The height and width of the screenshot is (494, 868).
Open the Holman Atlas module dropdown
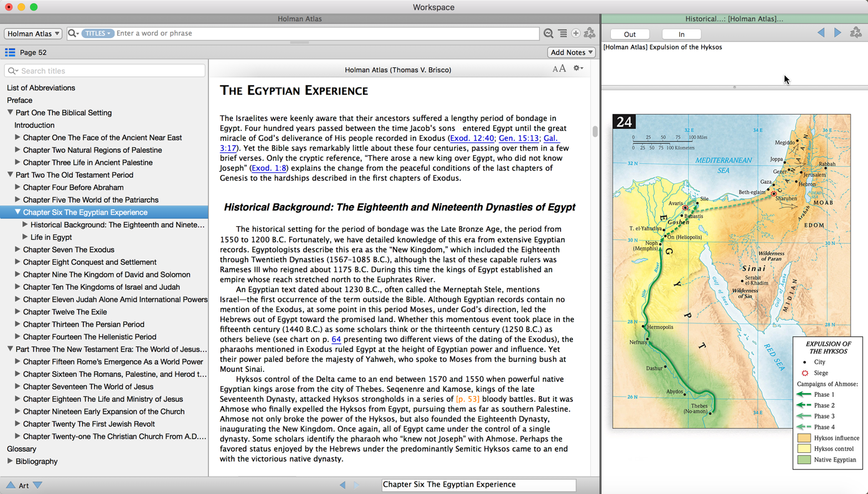[33, 34]
